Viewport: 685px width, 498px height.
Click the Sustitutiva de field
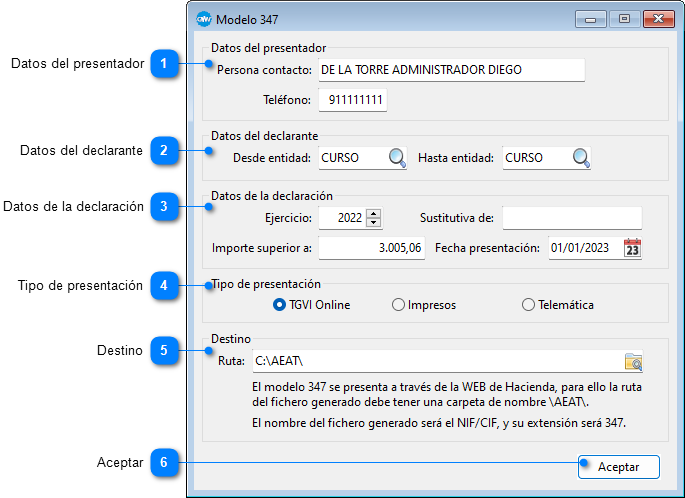571,218
